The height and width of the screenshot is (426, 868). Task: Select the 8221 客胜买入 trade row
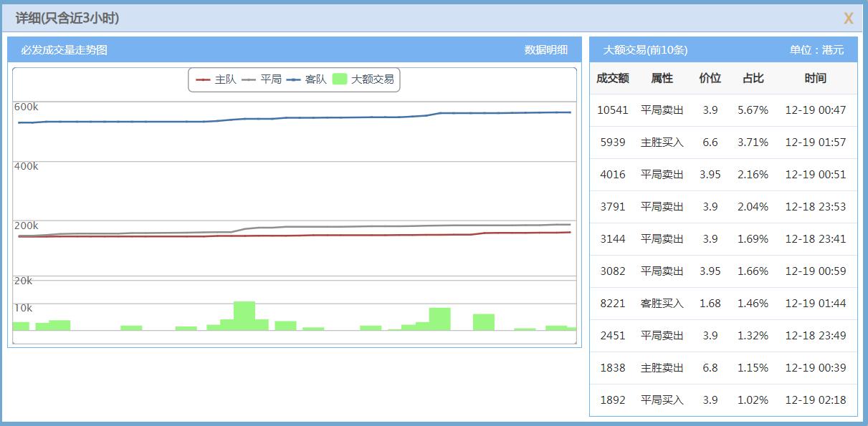point(722,304)
